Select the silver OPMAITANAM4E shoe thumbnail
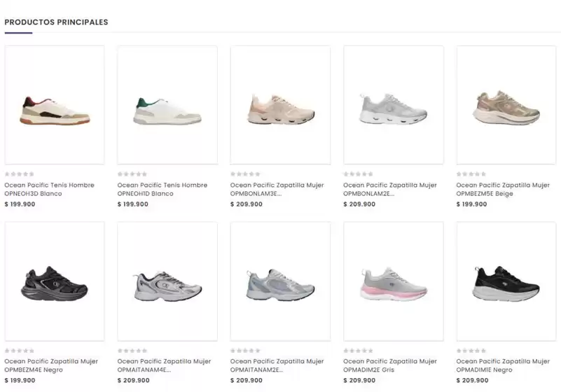This screenshot has height=392, width=561. click(167, 281)
